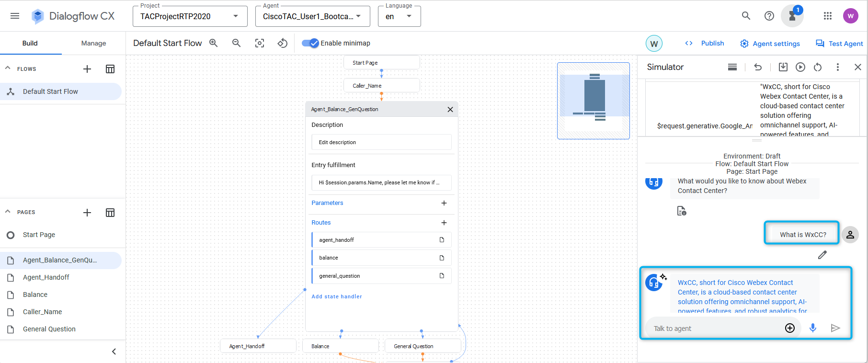Open the main hamburger menu
Screen dimensions: 868x363
tap(15, 16)
